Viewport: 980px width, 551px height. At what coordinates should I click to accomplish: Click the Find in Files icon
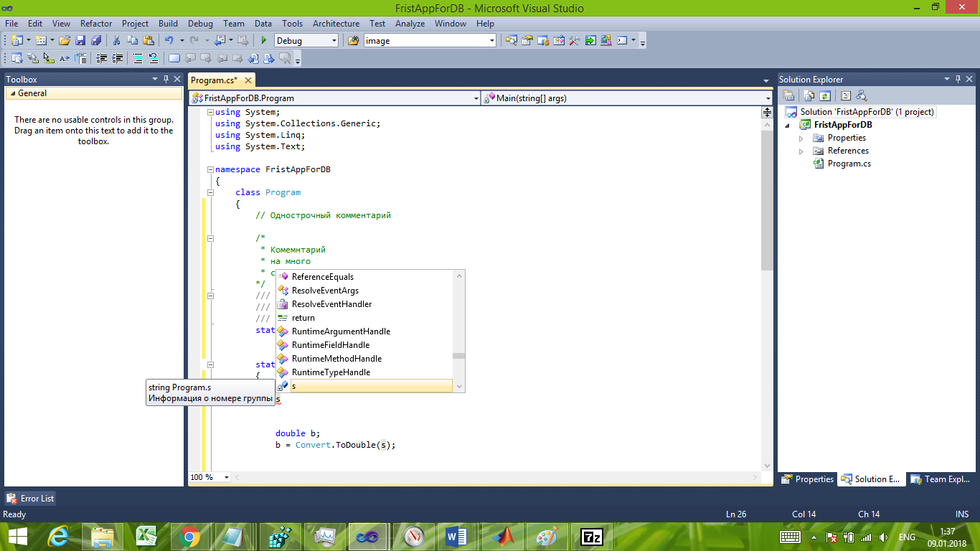tap(353, 40)
